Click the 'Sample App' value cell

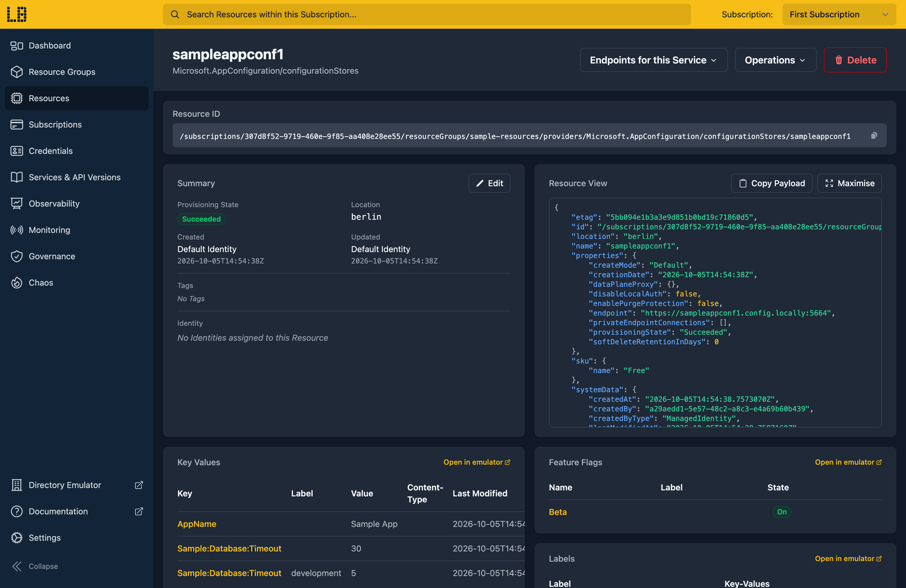(374, 524)
